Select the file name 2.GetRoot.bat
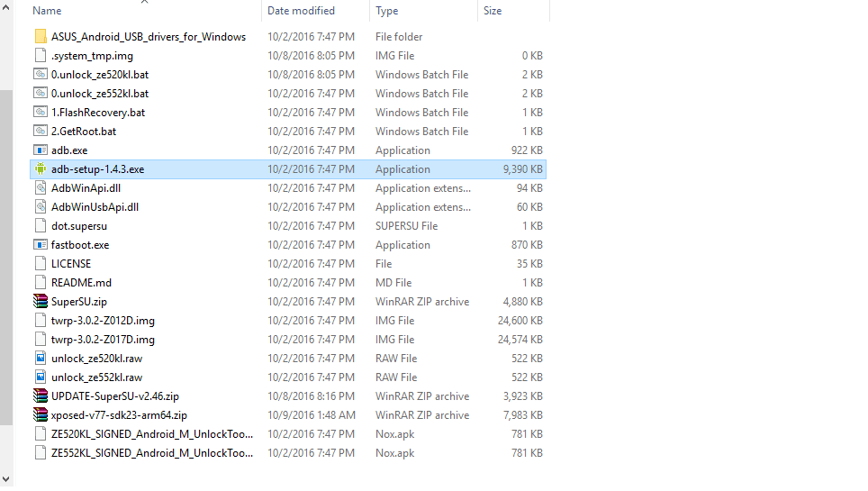The height and width of the screenshot is (491, 868). tap(84, 131)
